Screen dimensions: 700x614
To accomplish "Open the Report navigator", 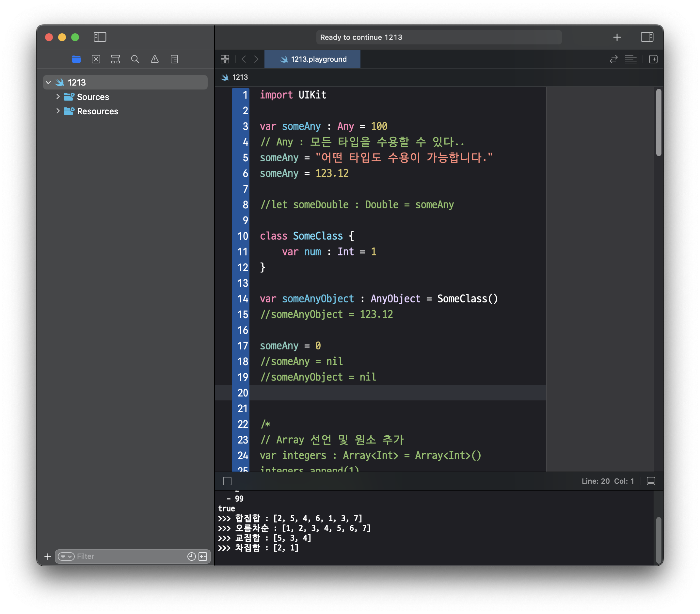I will tap(174, 59).
